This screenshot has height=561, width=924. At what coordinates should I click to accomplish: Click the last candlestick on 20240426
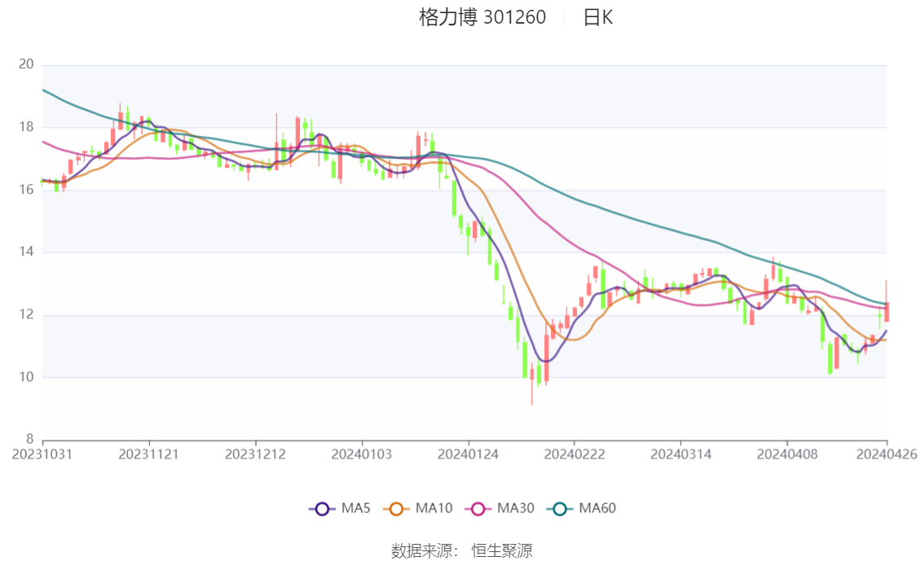(887, 311)
